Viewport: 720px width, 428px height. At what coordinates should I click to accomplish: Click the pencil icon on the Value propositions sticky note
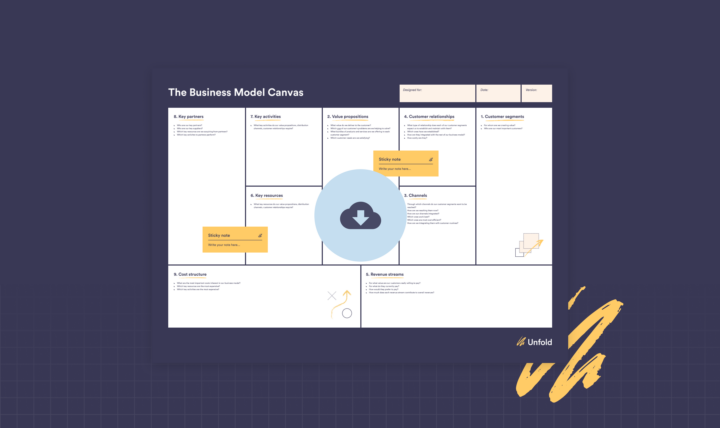(x=431, y=159)
